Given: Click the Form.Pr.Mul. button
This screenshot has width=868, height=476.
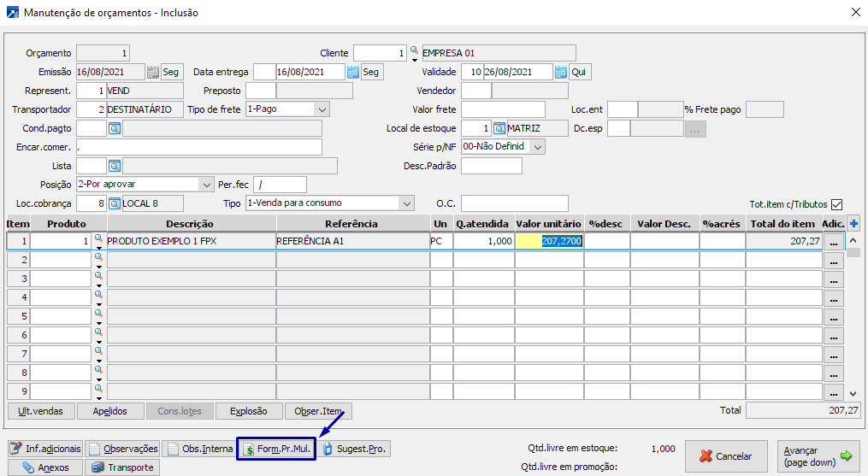Looking at the screenshot, I should point(276,449).
